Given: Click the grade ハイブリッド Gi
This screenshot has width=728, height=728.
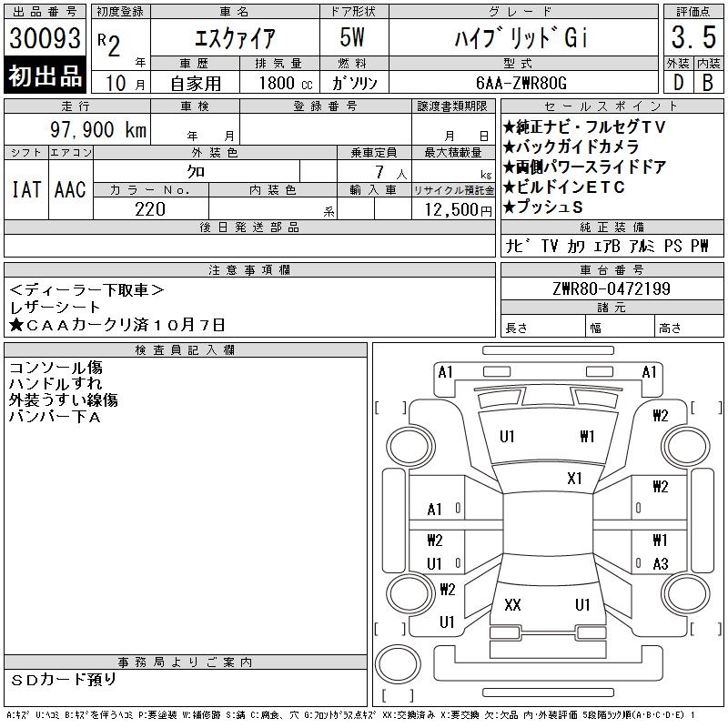Looking at the screenshot, I should (x=521, y=38).
